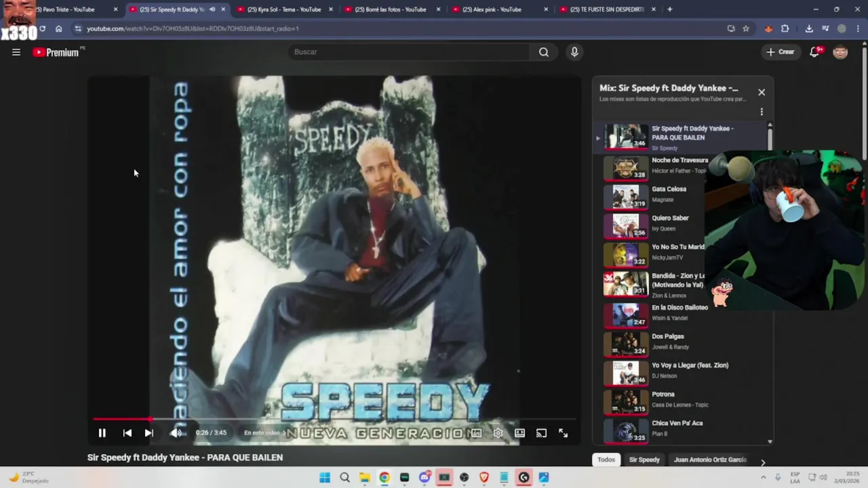This screenshot has width=868, height=488.
Task: Open browser downloads icon
Action: pyautogui.click(x=809, y=28)
